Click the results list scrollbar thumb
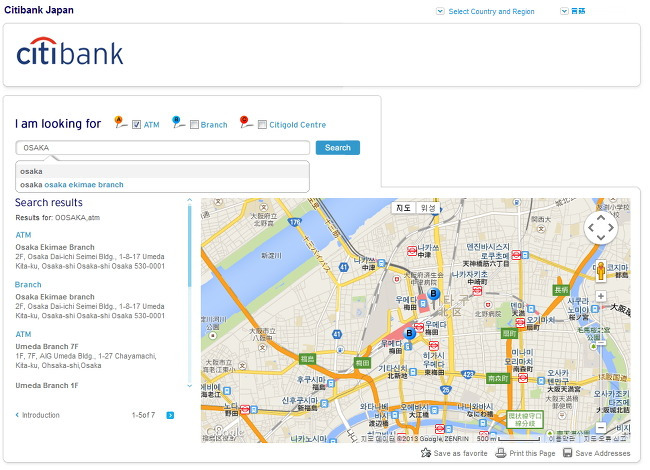The width and height of the screenshot is (650, 470). pyautogui.click(x=189, y=246)
